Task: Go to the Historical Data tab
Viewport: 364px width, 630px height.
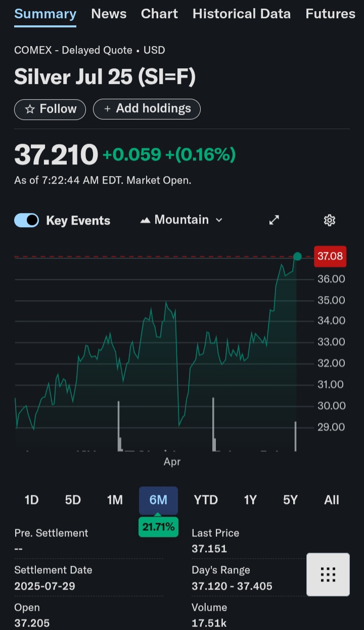Action: point(242,14)
